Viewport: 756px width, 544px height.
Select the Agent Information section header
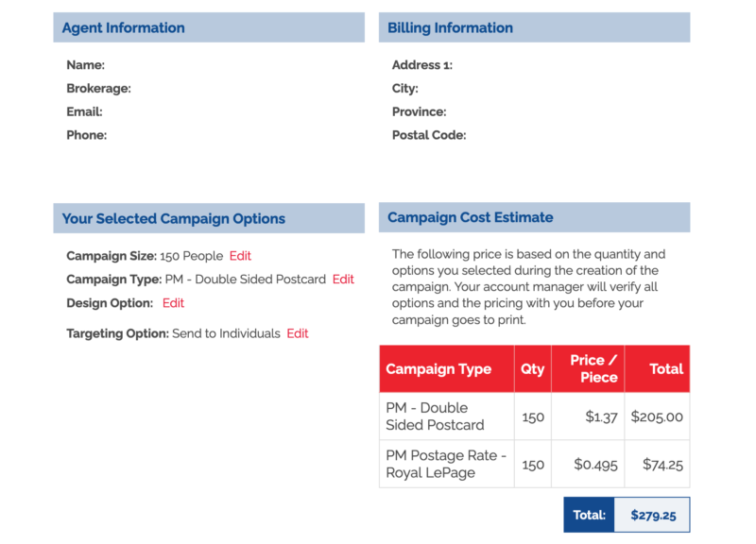[x=123, y=27]
